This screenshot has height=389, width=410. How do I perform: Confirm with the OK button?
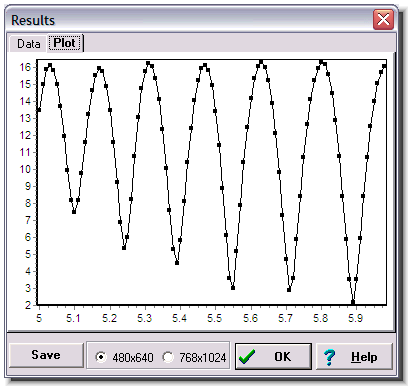[x=273, y=357]
